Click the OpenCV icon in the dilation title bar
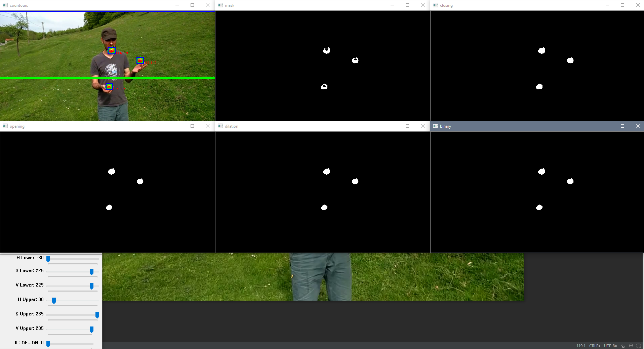644x349 pixels. tap(220, 126)
